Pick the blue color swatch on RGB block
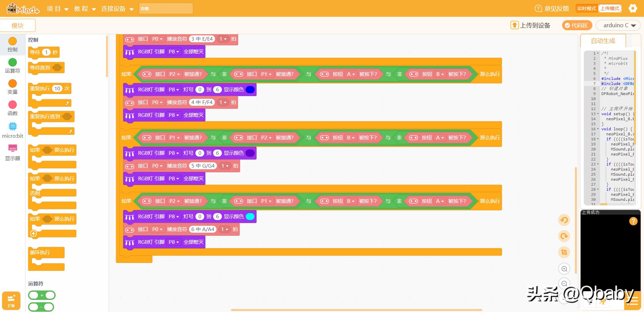644x312 pixels. (x=250, y=90)
